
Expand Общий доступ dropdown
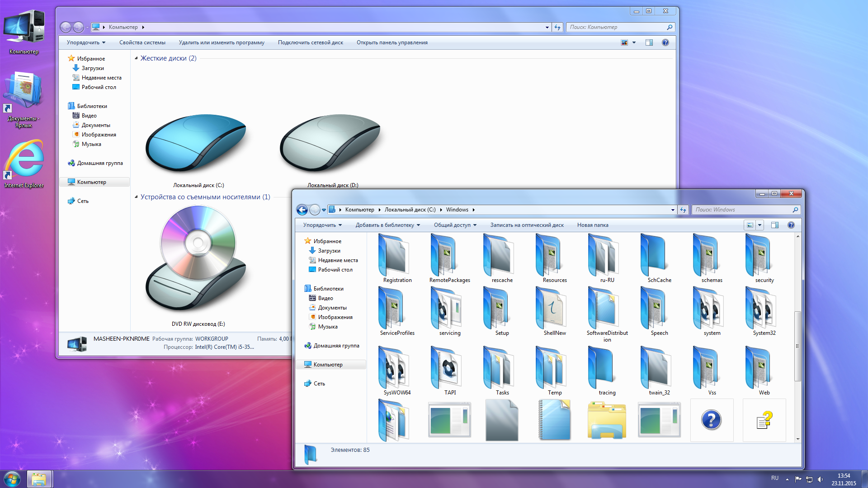[455, 225]
